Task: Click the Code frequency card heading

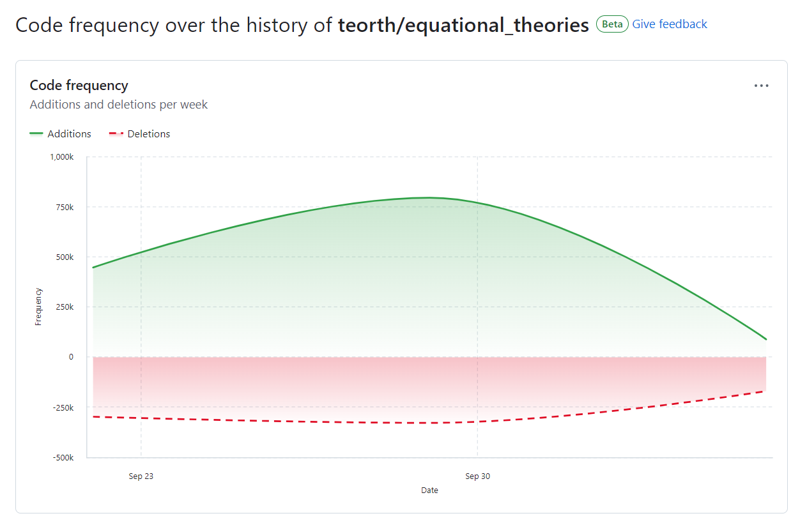Action: (x=79, y=86)
